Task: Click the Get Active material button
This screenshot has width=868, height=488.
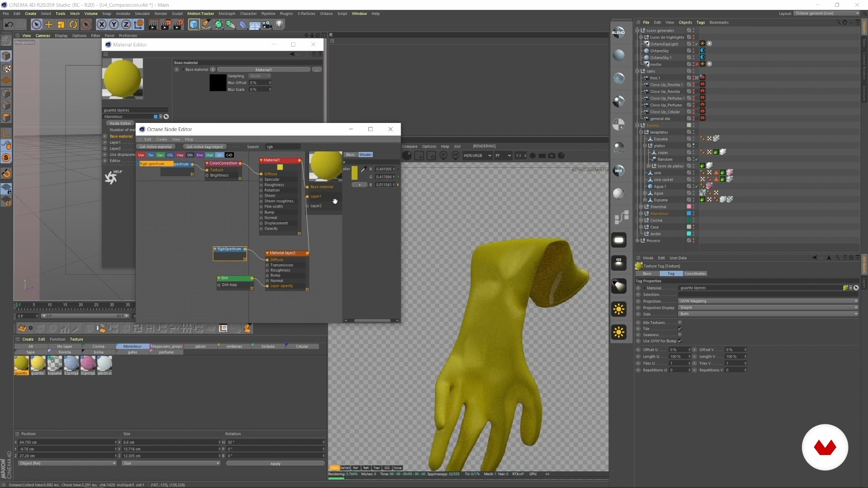Action: coord(156,147)
